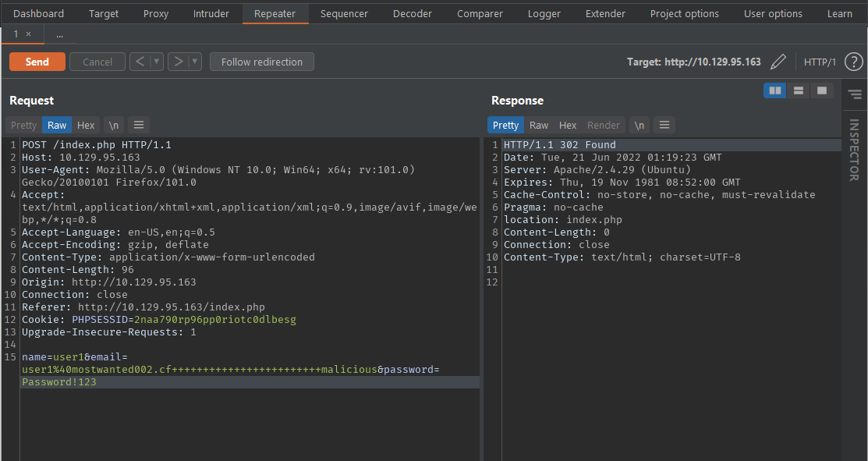The image size is (868, 461).
Task: Expand Inspector panel using lines icon
Action: [854, 94]
